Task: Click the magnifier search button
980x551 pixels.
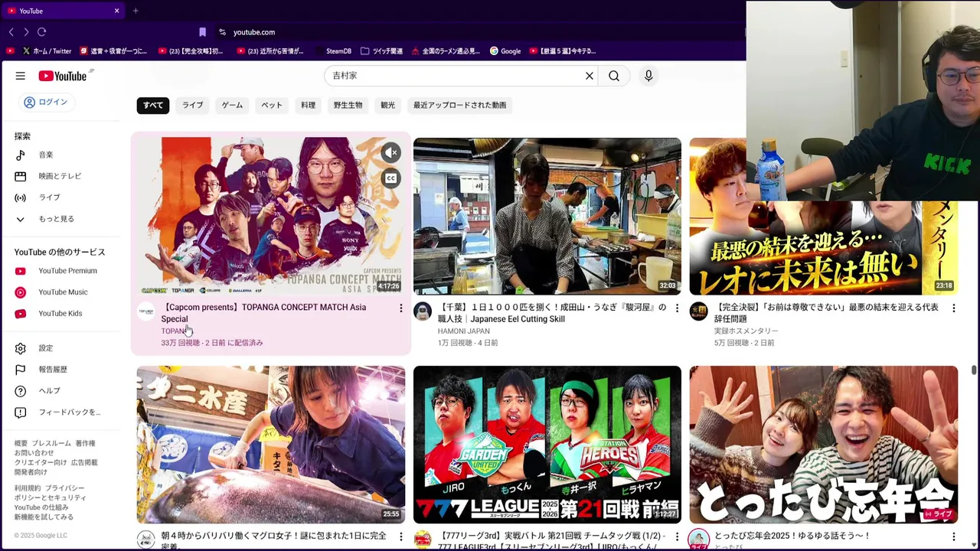Action: tap(614, 76)
